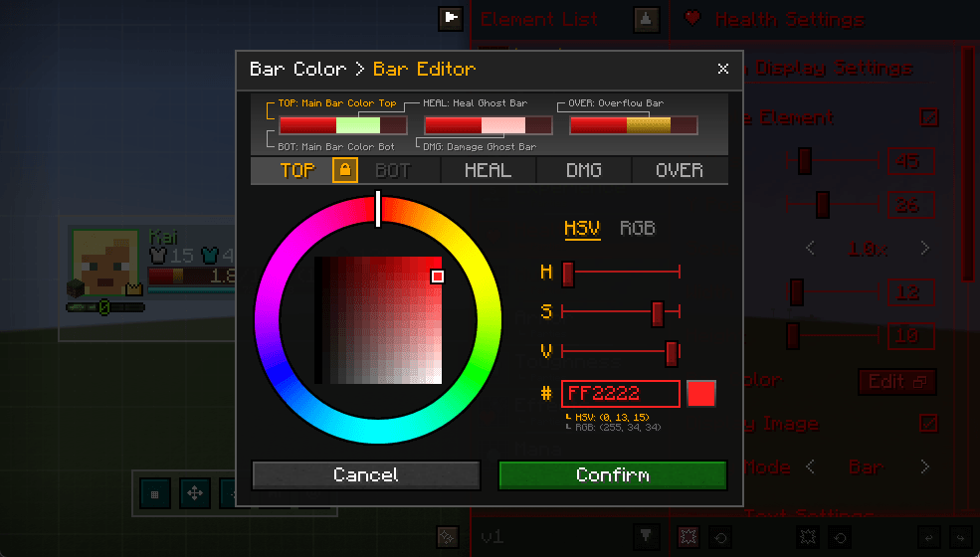Click the grid icon in bottom toolbar
The image size is (980, 557).
pyautogui.click(x=154, y=494)
